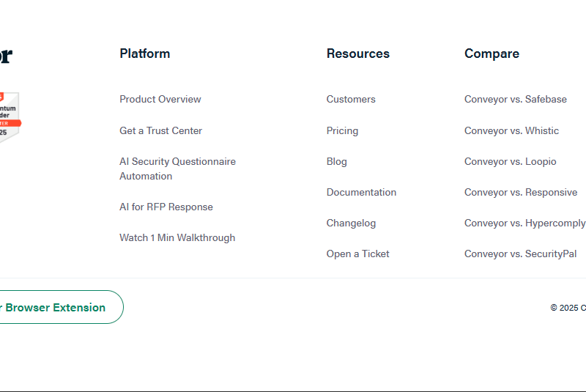Watch the 1 Min Walkthrough
This screenshot has height=392, width=586.
pyautogui.click(x=177, y=237)
